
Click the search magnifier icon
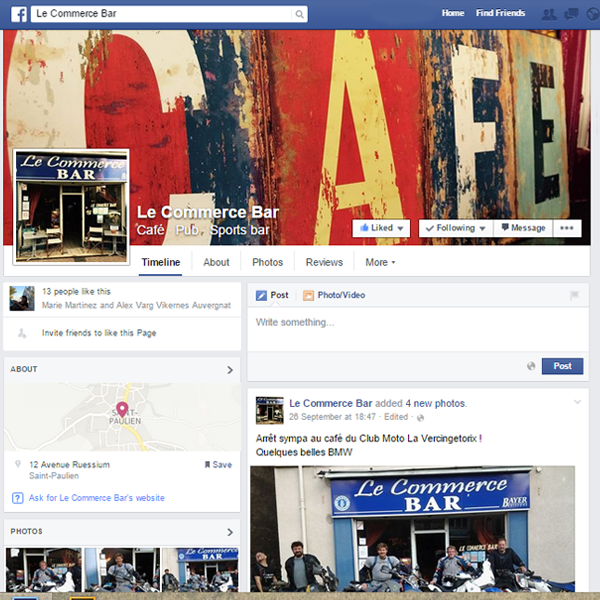(300, 14)
